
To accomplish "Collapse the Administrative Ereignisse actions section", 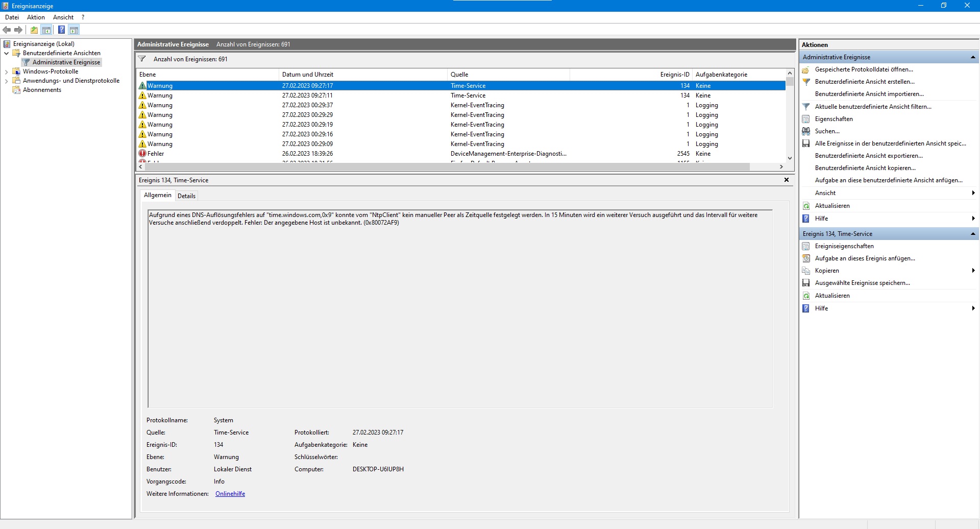I will click(973, 57).
